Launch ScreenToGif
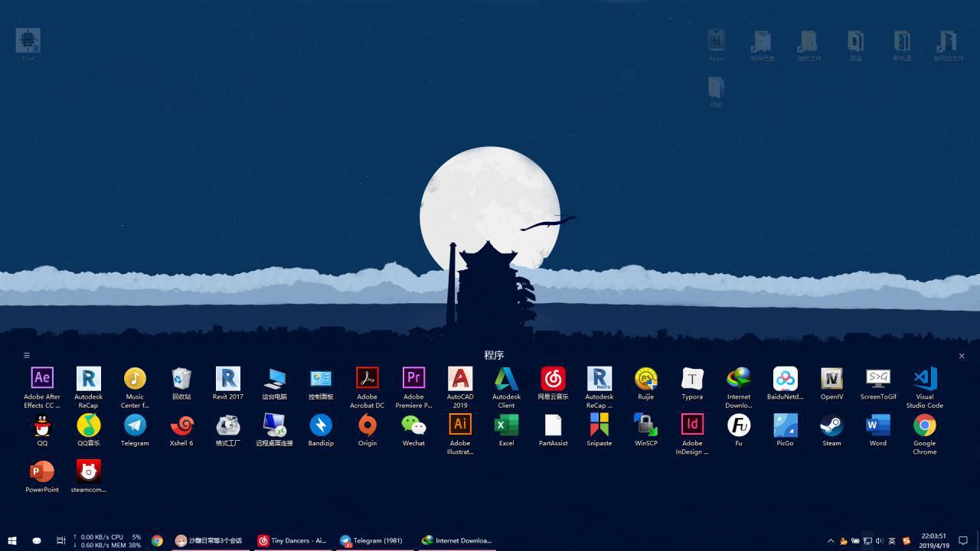The width and height of the screenshot is (980, 551). coord(878,383)
